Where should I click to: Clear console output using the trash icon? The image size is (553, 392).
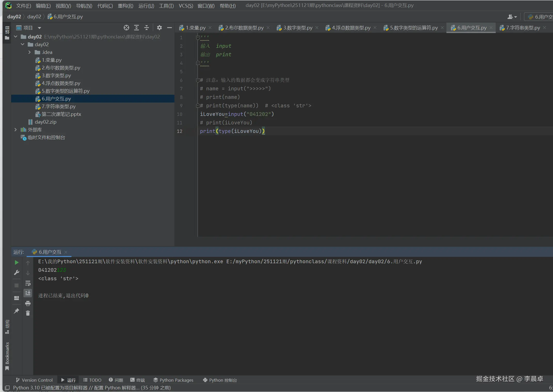click(x=28, y=313)
